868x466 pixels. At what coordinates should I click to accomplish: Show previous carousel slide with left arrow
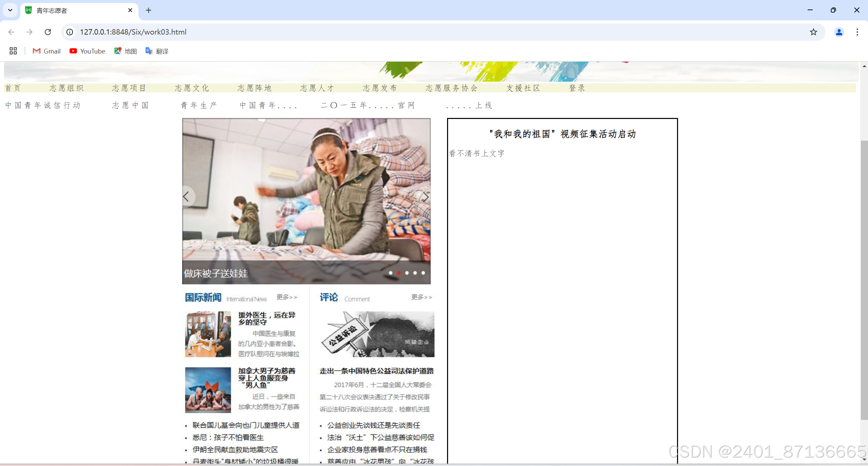click(186, 197)
